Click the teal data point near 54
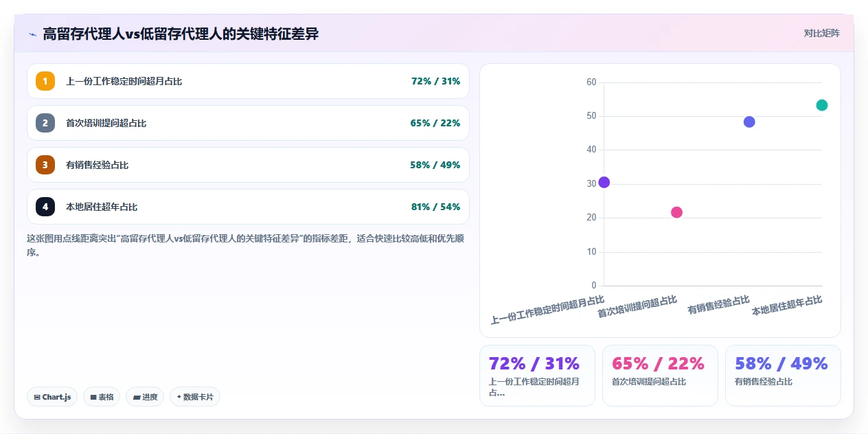The width and height of the screenshot is (868, 434). [x=822, y=105]
